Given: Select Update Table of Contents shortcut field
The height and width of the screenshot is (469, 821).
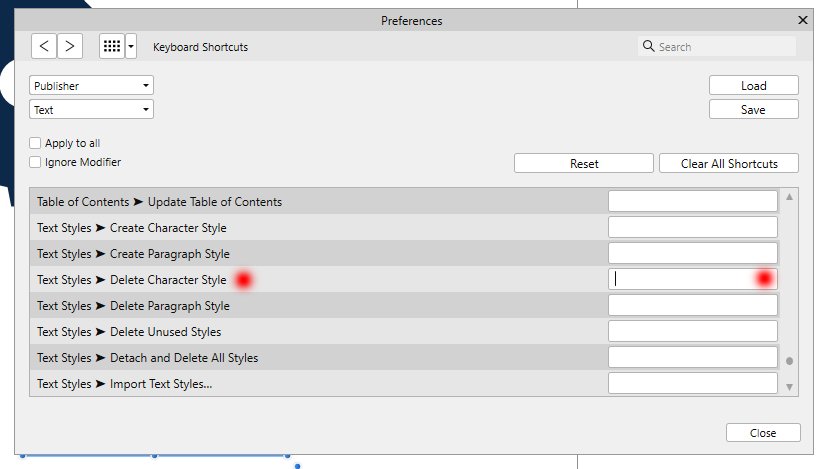Looking at the screenshot, I should click(693, 201).
